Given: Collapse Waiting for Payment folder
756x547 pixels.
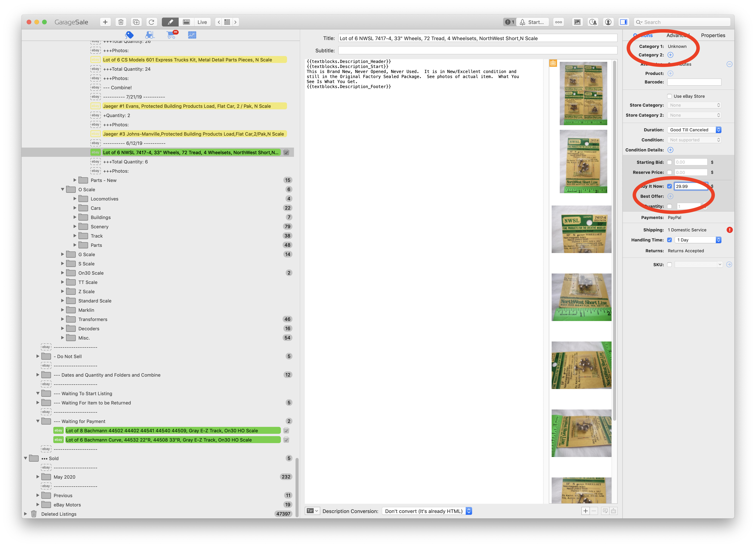Looking at the screenshot, I should (x=38, y=421).
